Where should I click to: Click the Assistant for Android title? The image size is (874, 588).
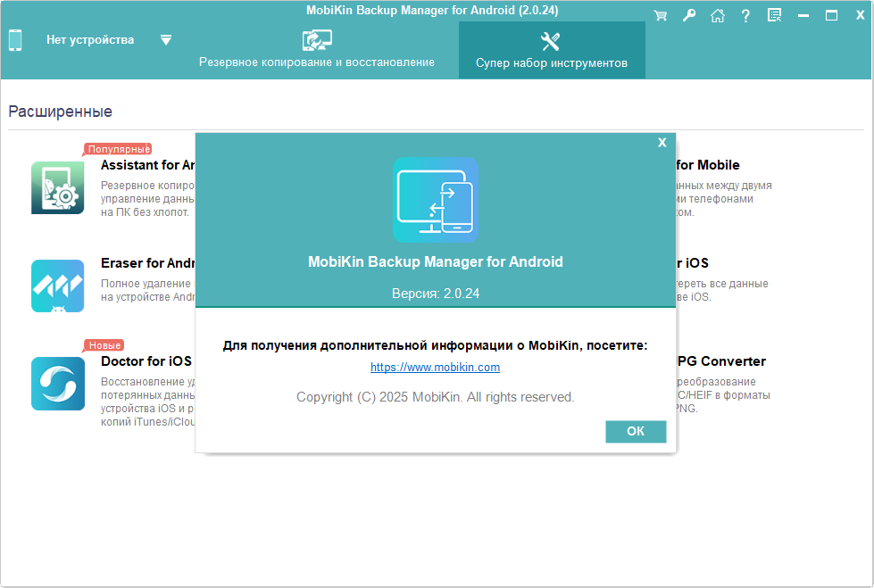[147, 165]
